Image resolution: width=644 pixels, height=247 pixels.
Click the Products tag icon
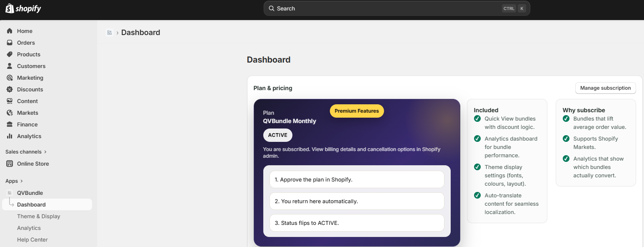click(x=10, y=54)
